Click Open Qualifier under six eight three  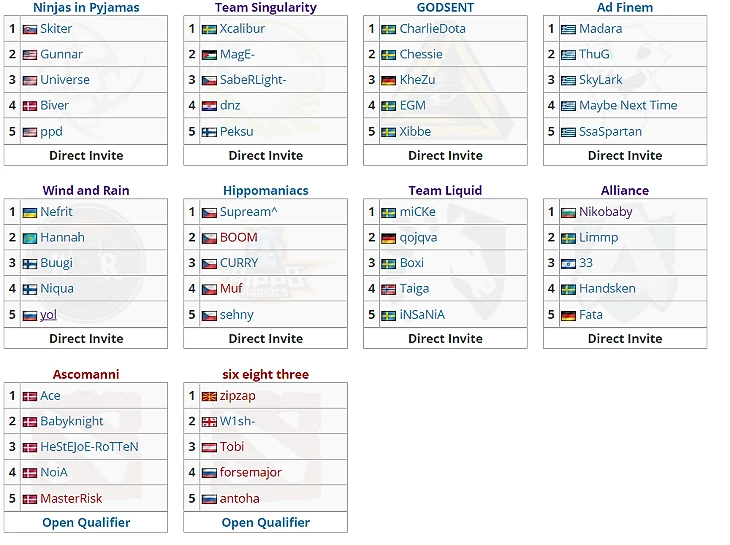pos(266,522)
